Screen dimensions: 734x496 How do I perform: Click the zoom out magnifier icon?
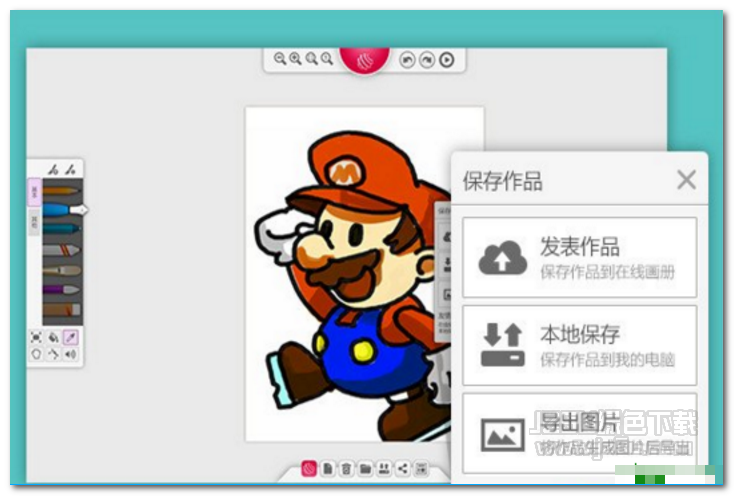coord(280,58)
